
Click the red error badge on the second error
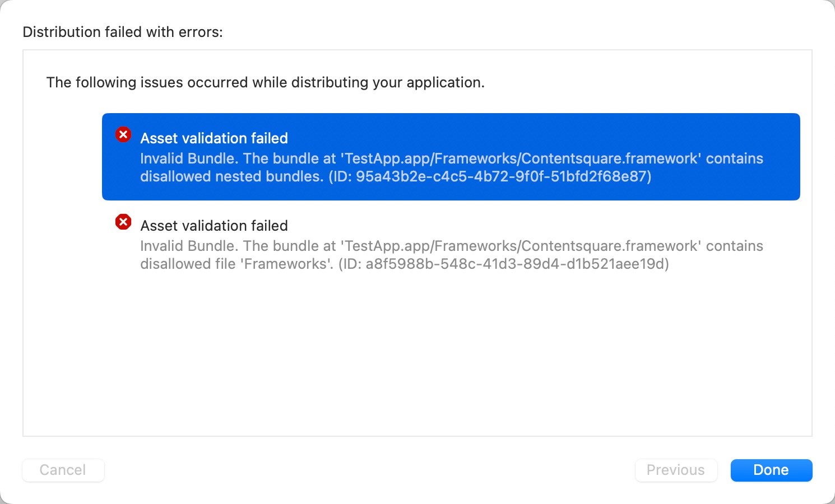pos(123,222)
